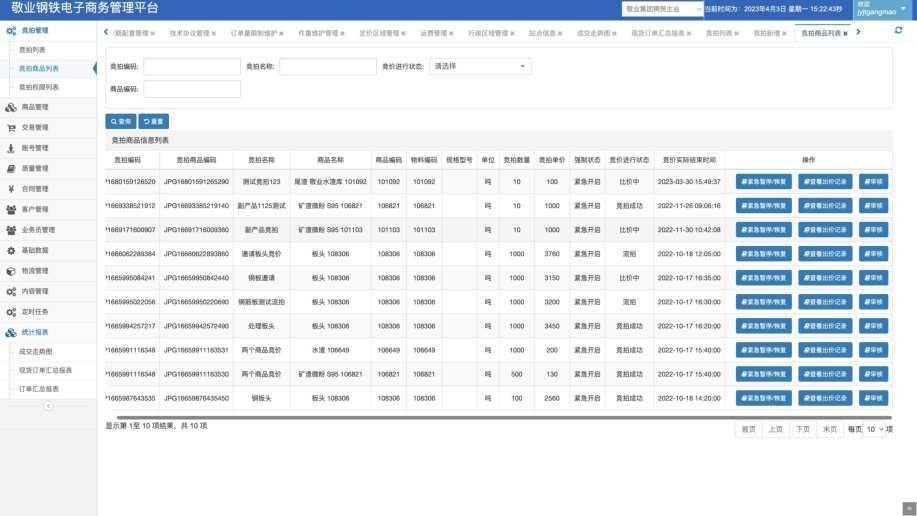Click the refresh icon right of the tab bar
The height and width of the screenshot is (516, 917).
click(x=898, y=30)
